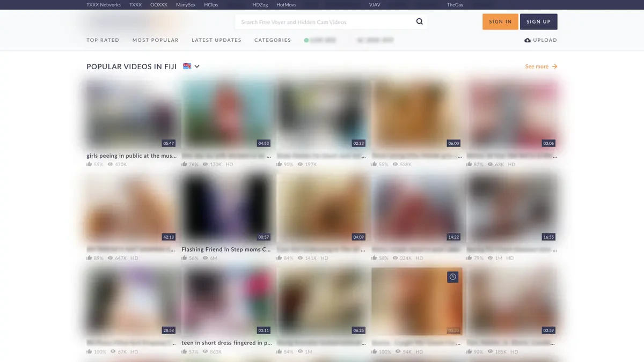Image resolution: width=644 pixels, height=362 pixels.
Task: Click the "63K" view count text
Action: point(499,164)
